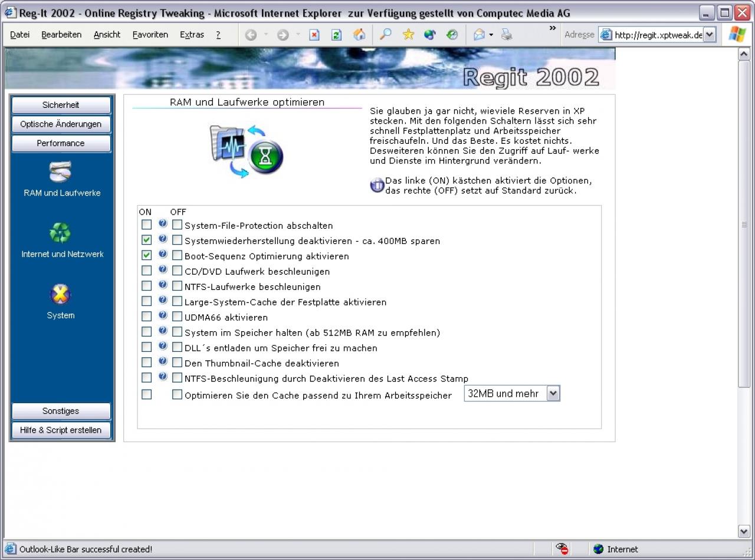Click the Stop icon in the toolbar
The width and height of the screenshot is (755, 560).
pos(314,35)
